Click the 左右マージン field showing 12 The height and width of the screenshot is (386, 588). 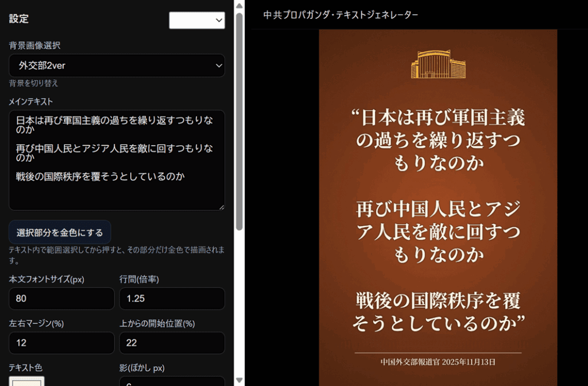tap(61, 343)
